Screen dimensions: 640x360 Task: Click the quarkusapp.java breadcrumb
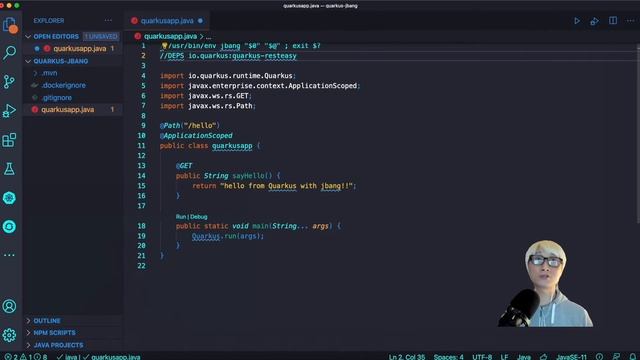tap(170, 36)
